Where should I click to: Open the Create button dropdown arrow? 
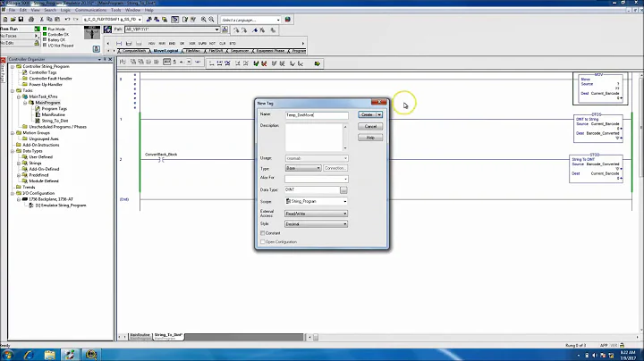[x=379, y=115]
